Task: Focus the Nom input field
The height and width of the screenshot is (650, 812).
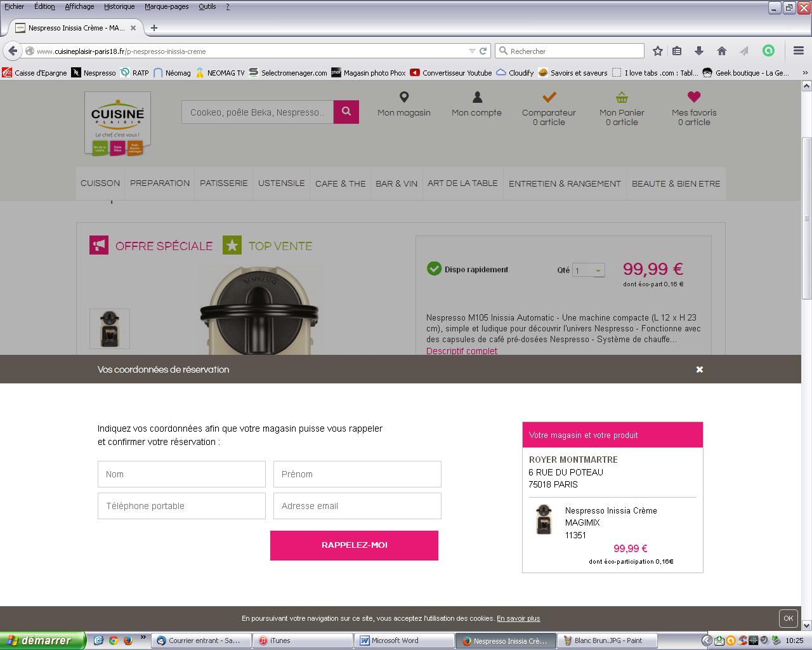Action: 181,474
